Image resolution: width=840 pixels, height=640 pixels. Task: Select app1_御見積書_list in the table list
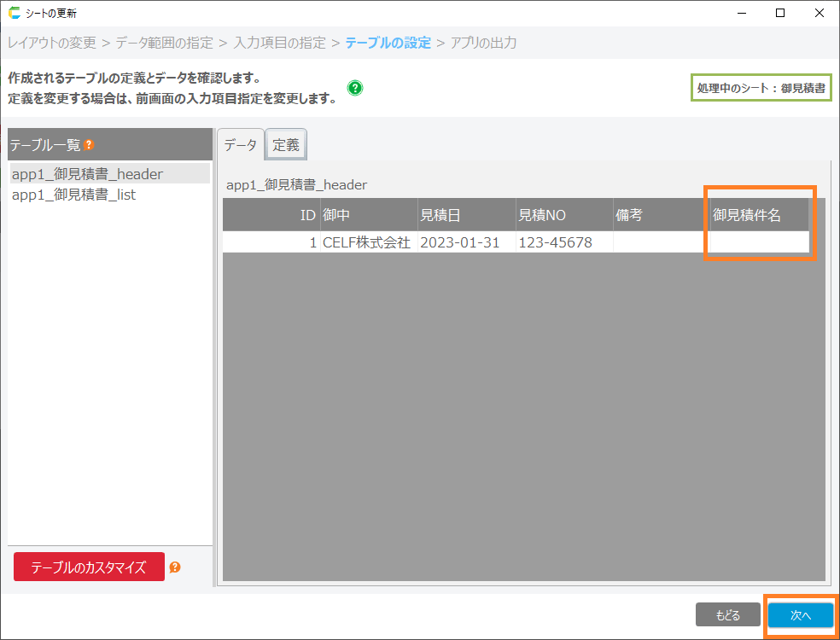(73, 195)
